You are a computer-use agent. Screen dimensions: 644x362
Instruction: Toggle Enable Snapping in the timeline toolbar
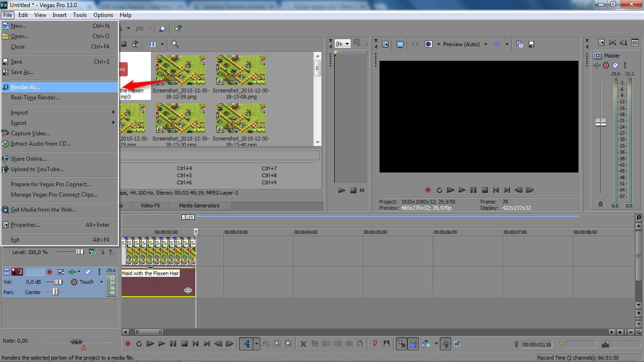402,344
